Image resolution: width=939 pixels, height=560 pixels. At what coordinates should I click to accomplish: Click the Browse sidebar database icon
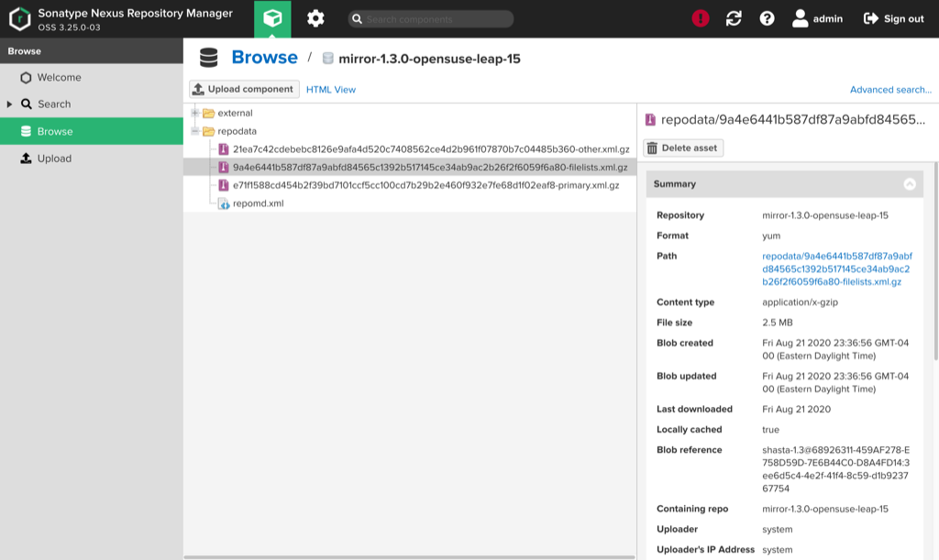click(26, 131)
